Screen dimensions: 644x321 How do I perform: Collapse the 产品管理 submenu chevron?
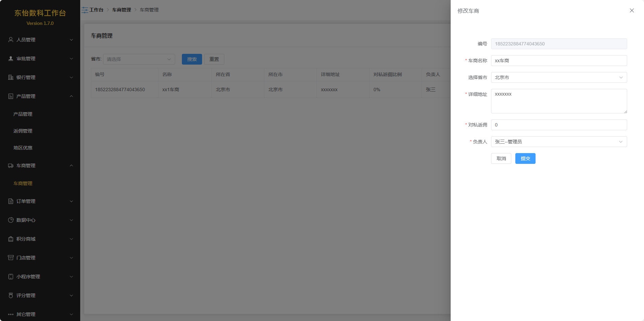[71, 96]
